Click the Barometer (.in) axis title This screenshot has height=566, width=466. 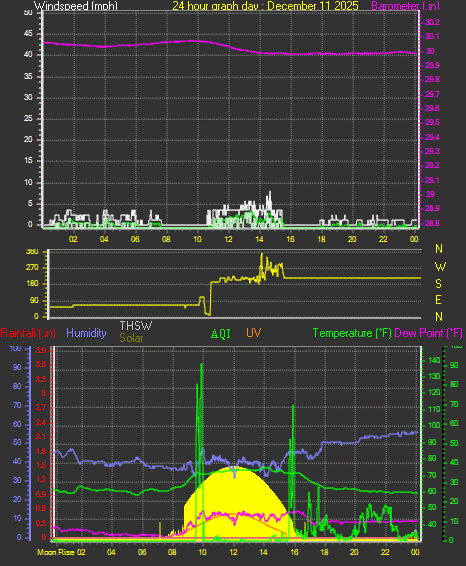[x=405, y=6]
